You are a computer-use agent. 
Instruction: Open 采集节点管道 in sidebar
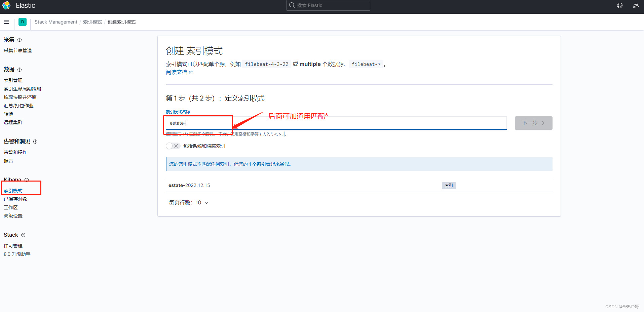pos(18,50)
